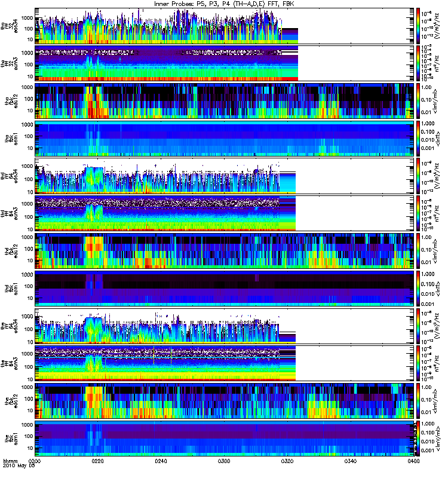Viewport: 448px width, 478px height.
Task: Click the 0400 end time label
Action: [x=413, y=461]
